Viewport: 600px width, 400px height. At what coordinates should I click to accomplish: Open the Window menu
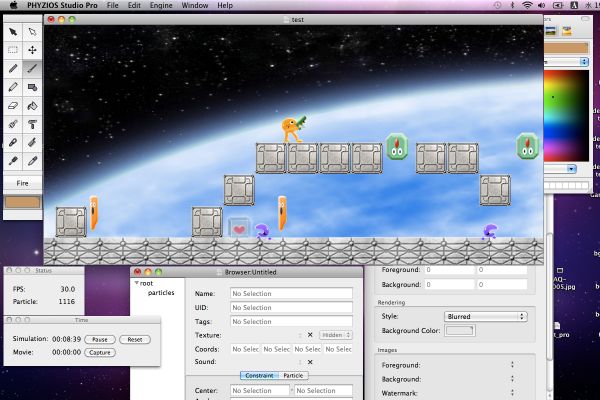click(x=195, y=6)
